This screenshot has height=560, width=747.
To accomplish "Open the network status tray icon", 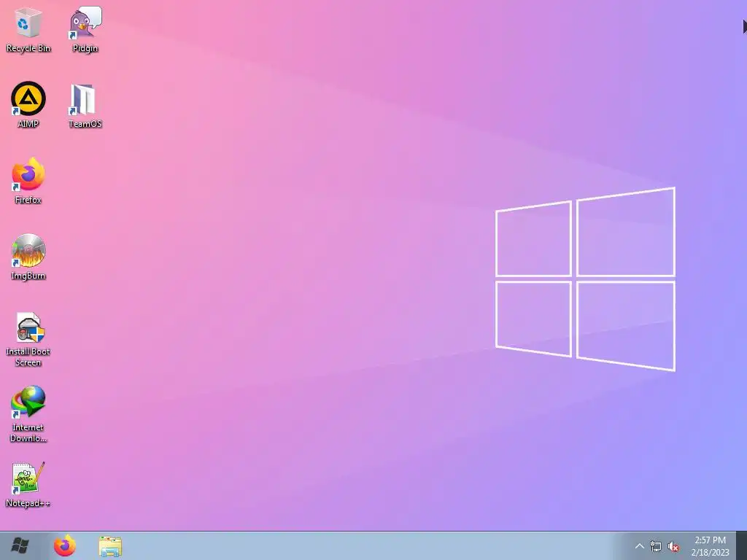I will pyautogui.click(x=656, y=546).
